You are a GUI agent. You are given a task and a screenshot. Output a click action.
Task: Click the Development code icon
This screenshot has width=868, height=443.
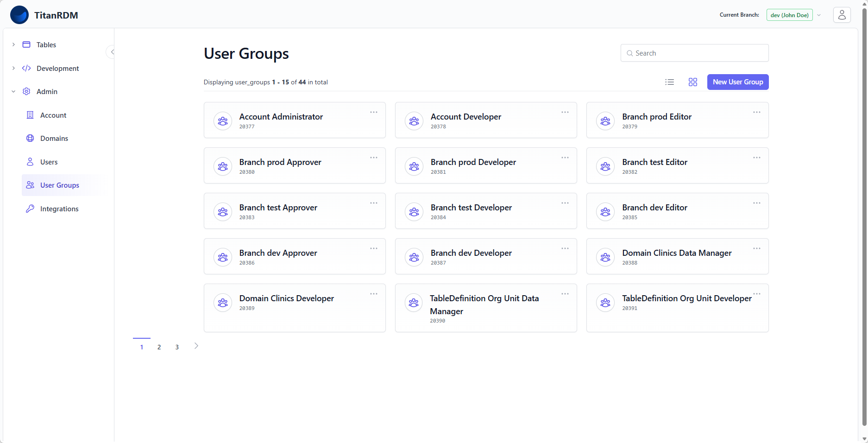(26, 68)
